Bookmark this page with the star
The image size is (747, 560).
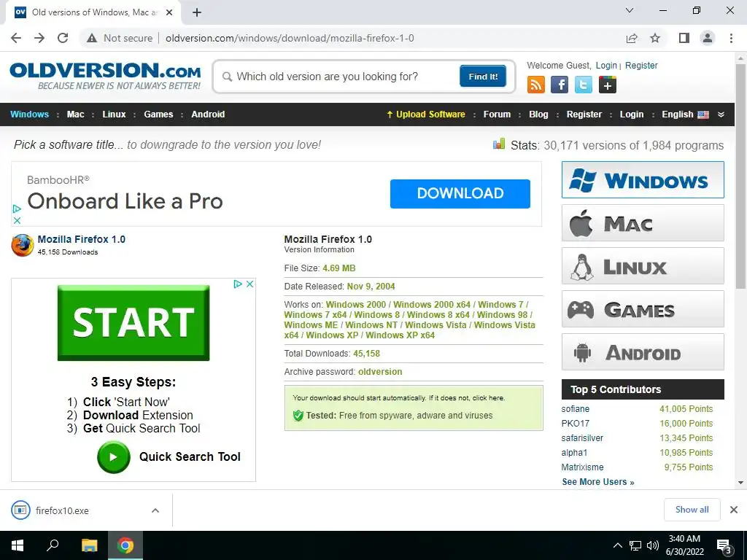(x=656, y=38)
